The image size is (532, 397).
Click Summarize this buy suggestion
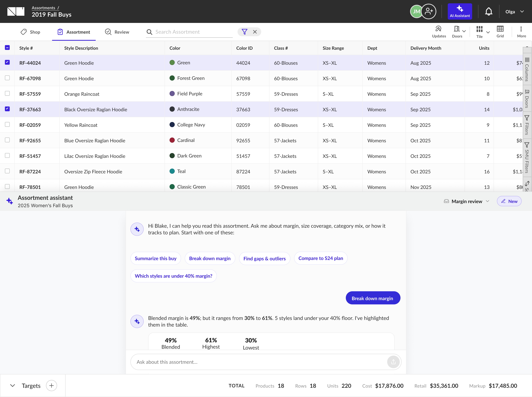tap(155, 258)
